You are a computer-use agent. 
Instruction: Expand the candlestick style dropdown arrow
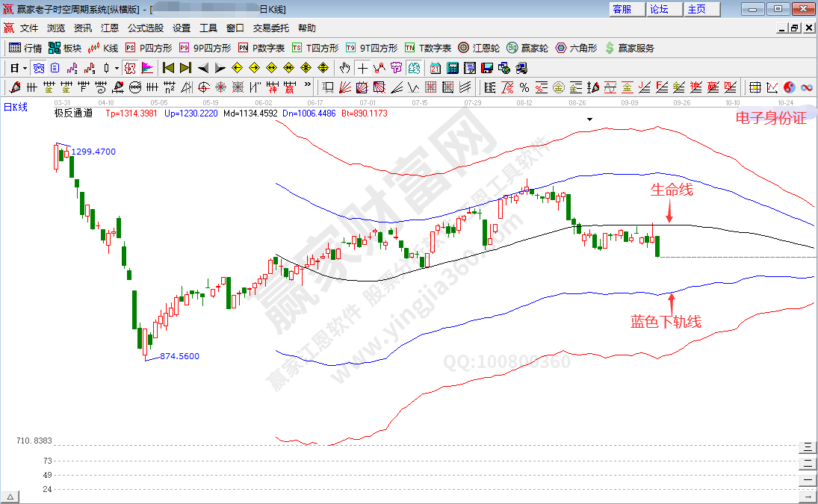pyautogui.click(x=117, y=68)
